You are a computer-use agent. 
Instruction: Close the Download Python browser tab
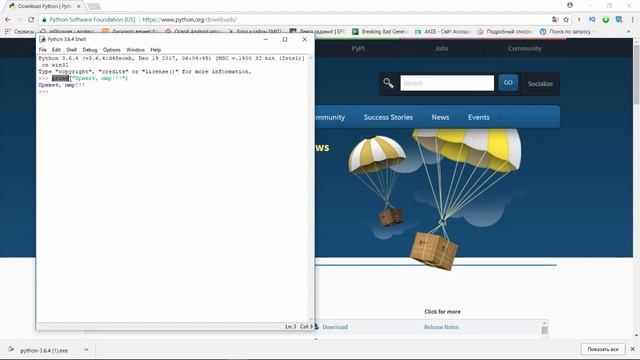(x=79, y=6)
